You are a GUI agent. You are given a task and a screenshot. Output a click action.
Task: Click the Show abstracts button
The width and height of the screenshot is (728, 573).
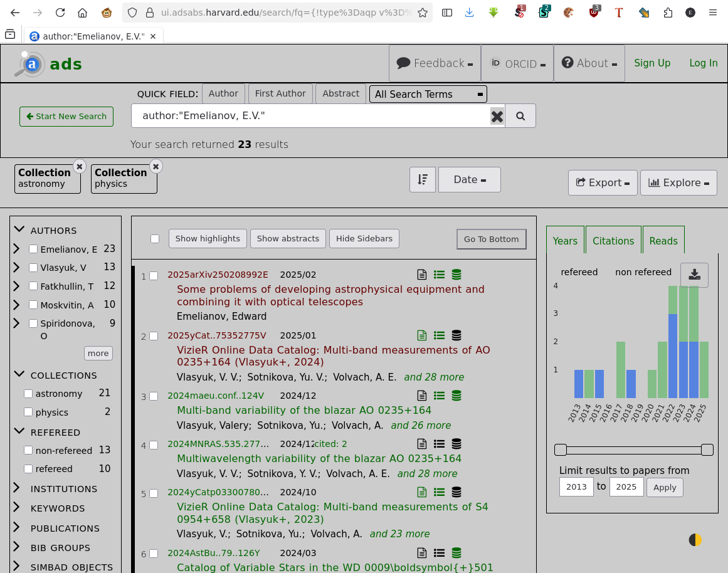click(x=288, y=238)
